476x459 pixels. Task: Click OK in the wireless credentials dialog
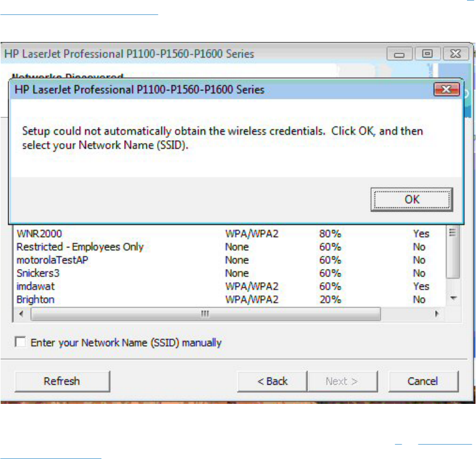pos(411,200)
